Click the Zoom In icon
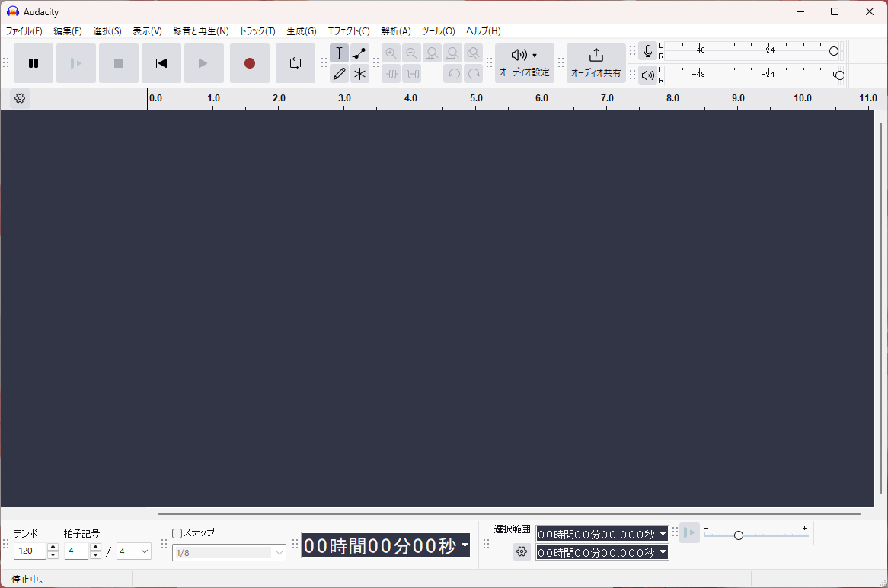Viewport: 888px width, 588px height. point(391,53)
